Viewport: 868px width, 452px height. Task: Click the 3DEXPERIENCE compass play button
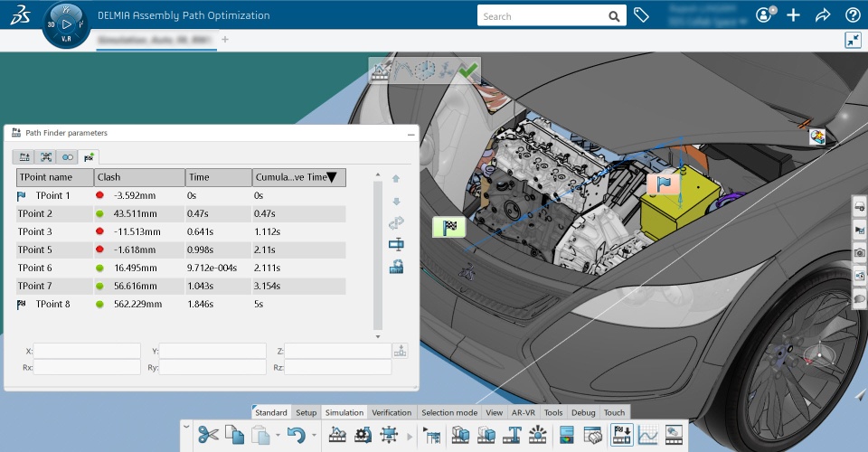pos(66,24)
